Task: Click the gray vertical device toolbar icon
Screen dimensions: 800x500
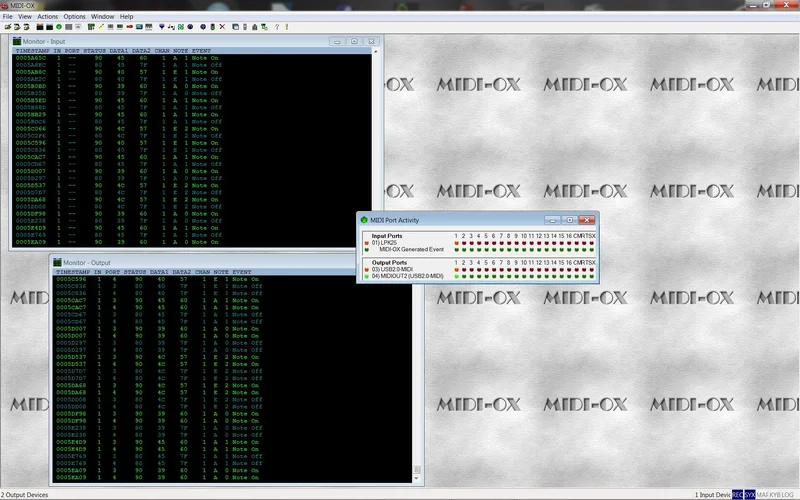Action: pos(245,27)
